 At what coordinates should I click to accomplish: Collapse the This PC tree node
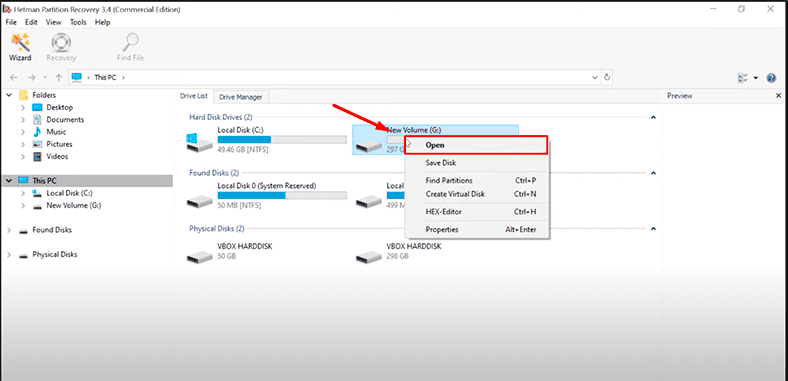(x=9, y=180)
